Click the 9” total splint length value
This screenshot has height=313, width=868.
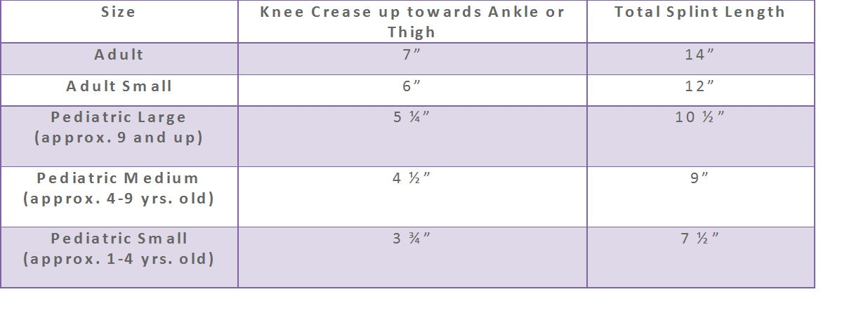point(699,178)
